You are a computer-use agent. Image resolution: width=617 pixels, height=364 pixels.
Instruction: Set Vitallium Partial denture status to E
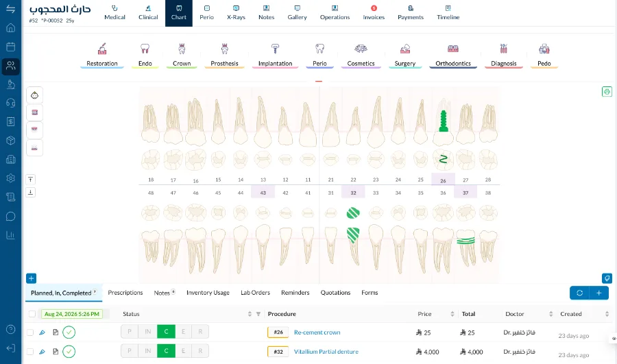pyautogui.click(x=183, y=350)
